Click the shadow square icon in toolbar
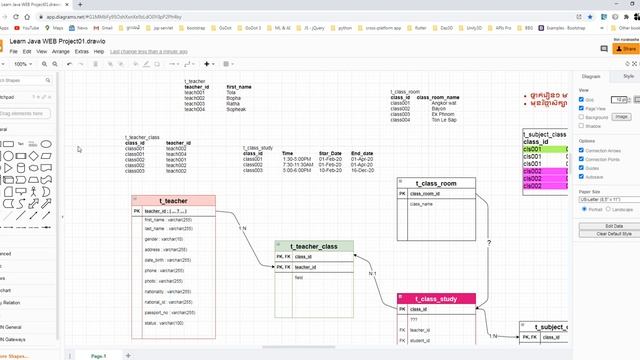Viewport: 640px width, 360px height. click(x=157, y=64)
